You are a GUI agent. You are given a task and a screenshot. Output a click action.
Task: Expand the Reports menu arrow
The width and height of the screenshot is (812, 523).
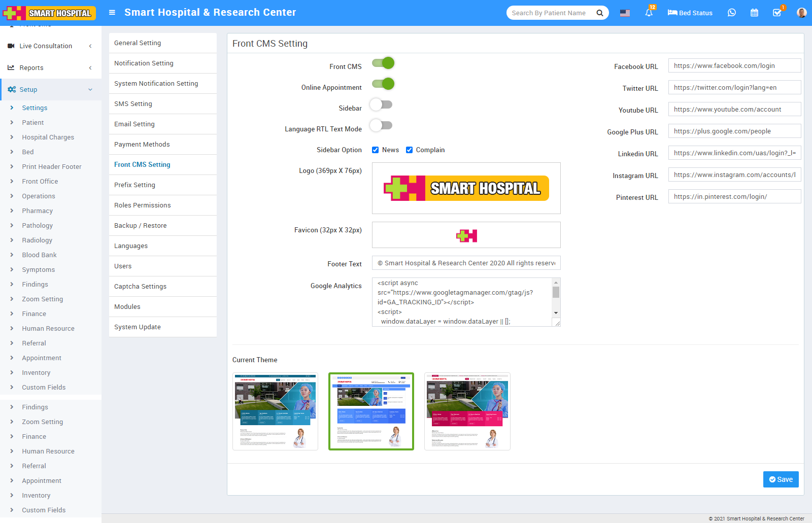click(x=90, y=68)
